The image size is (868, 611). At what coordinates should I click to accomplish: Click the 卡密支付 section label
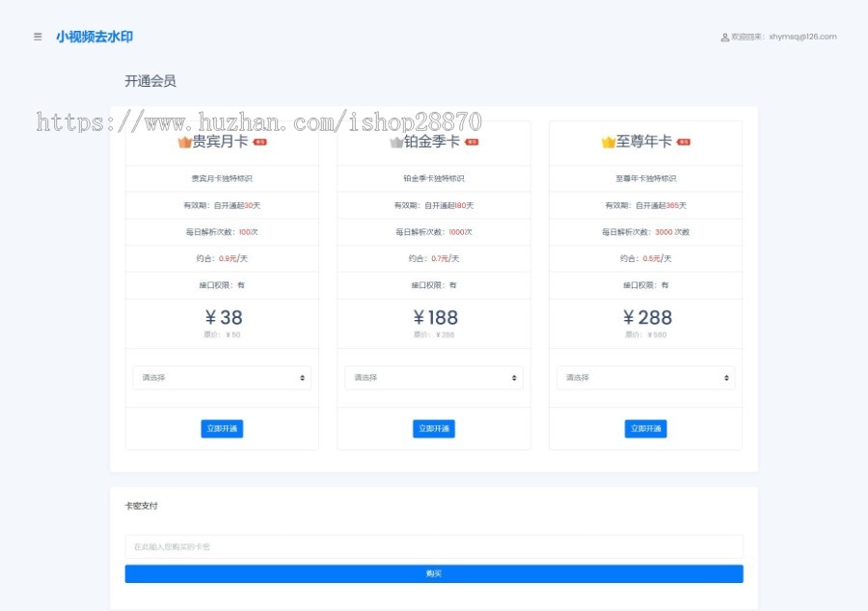tap(141, 505)
